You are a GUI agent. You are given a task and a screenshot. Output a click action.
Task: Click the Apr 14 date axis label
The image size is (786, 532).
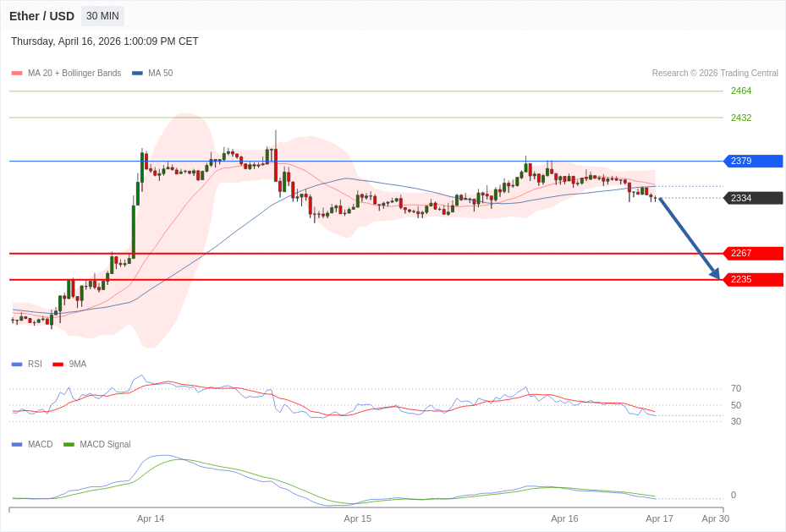pos(151,518)
